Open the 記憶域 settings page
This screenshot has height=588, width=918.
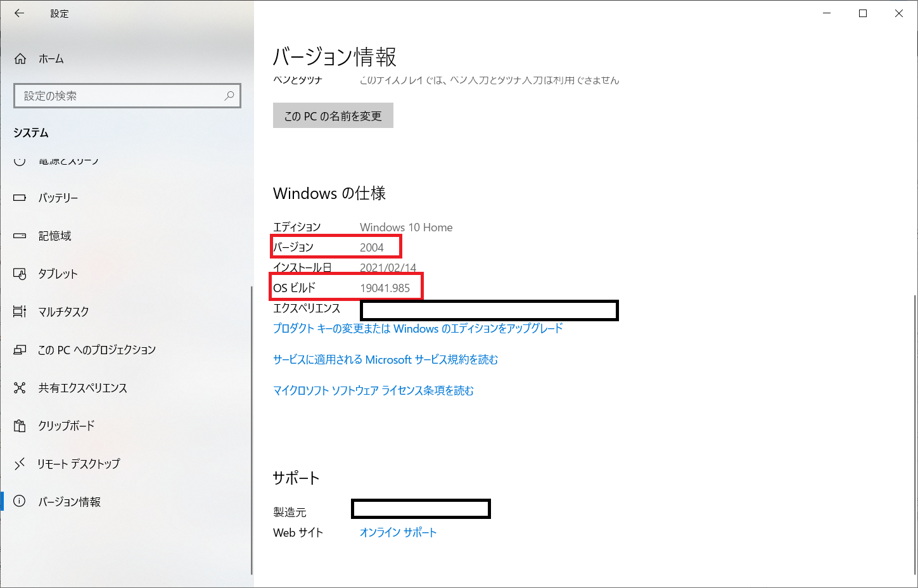pos(127,236)
